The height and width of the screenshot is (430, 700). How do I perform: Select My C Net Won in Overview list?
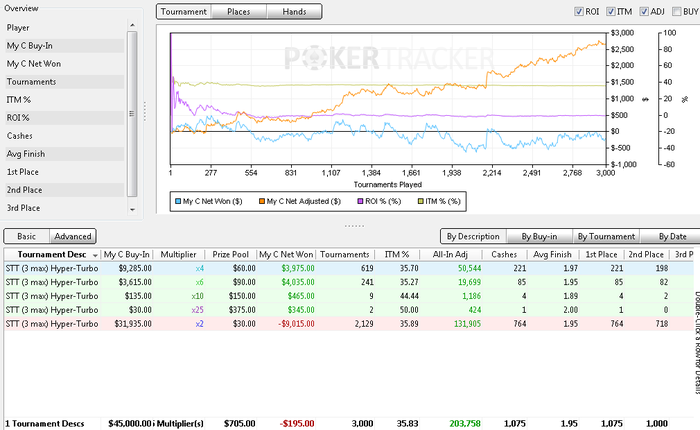(64, 64)
